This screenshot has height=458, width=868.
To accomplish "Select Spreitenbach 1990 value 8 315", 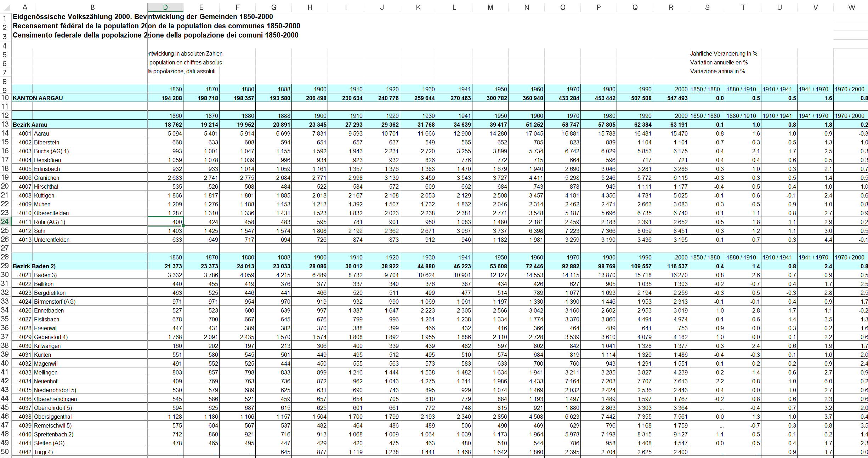I will tap(635, 434).
